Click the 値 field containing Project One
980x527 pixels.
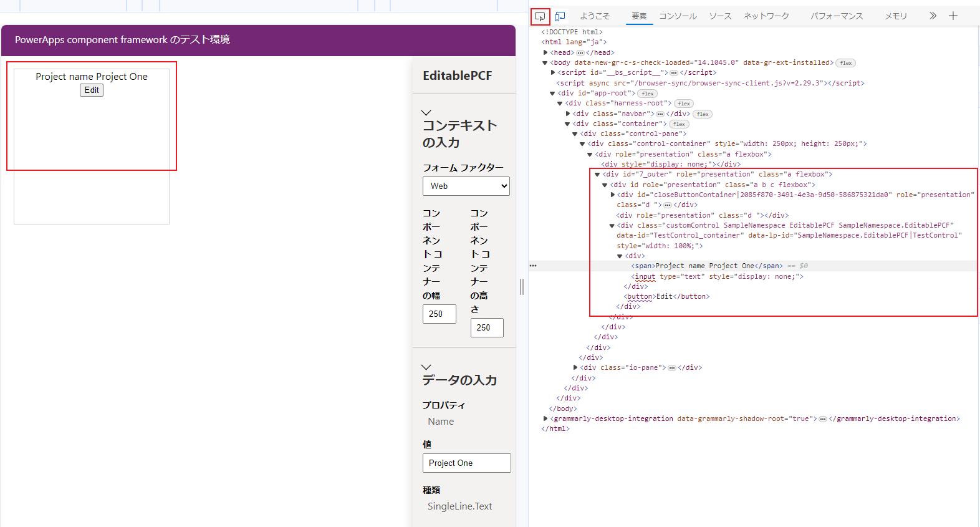coord(467,463)
